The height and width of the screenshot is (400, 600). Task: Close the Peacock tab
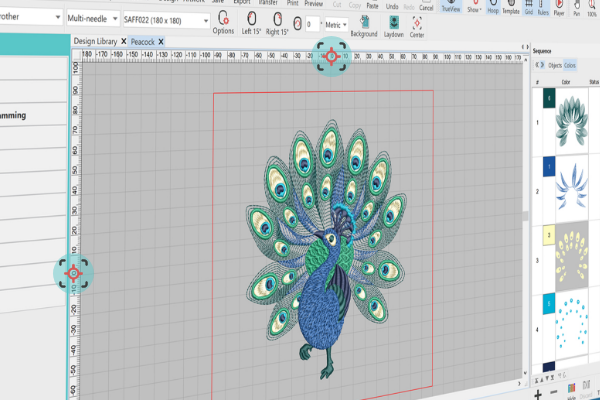[161, 42]
